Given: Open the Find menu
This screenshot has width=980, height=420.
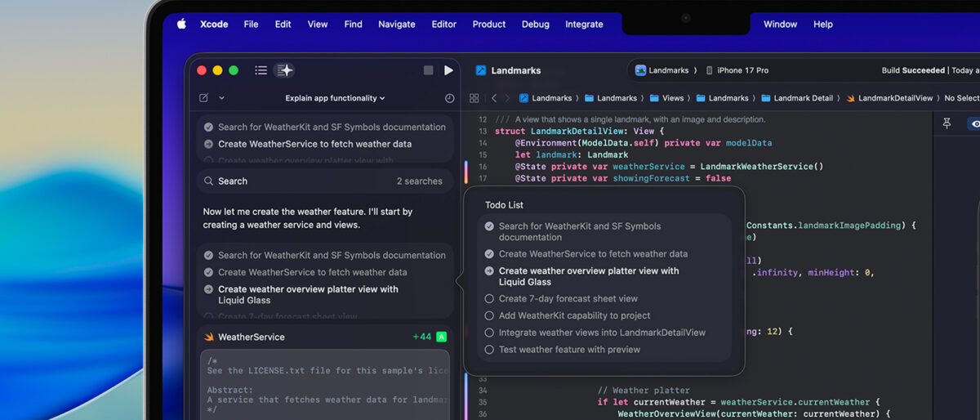Looking at the screenshot, I should point(353,24).
